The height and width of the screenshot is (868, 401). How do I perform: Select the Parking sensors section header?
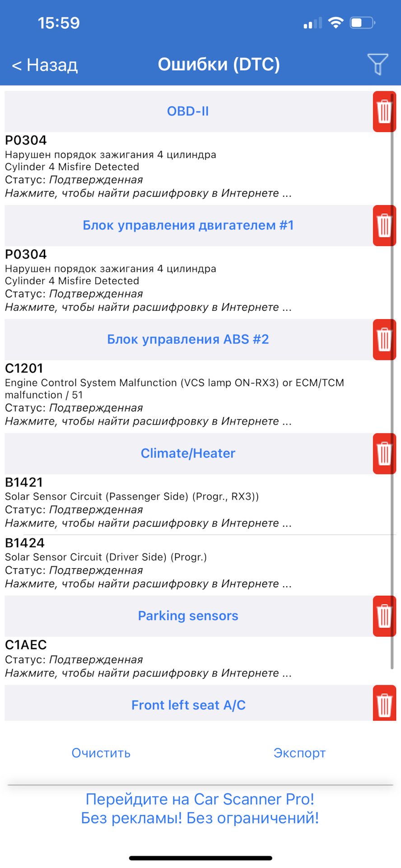pos(188,616)
